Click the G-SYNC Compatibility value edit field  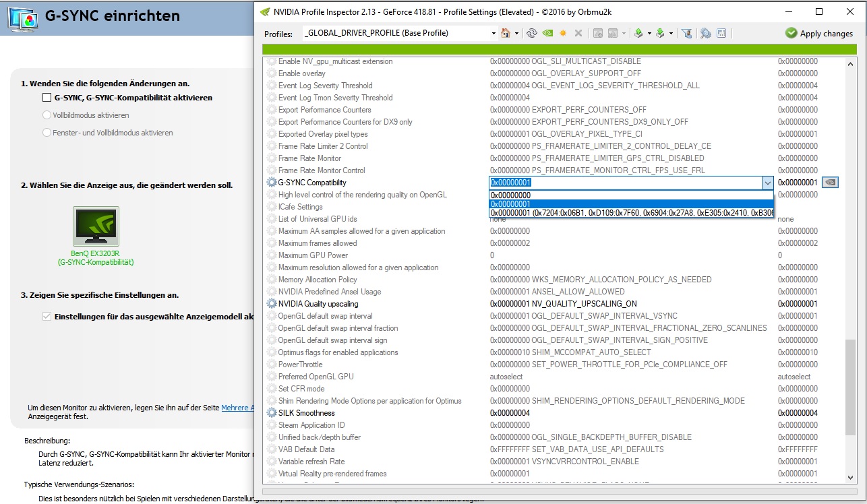point(626,183)
